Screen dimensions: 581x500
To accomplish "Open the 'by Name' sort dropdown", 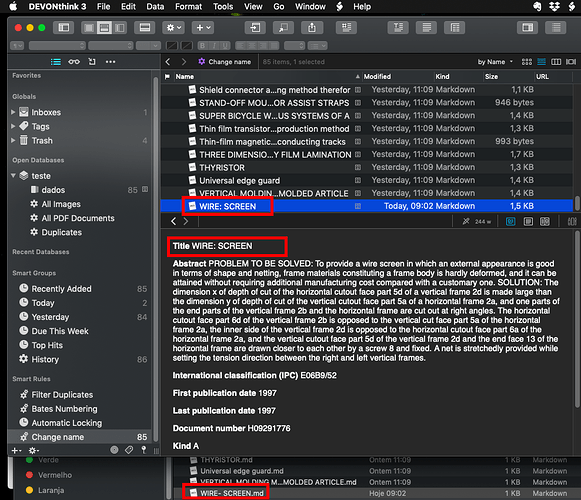I will point(495,62).
